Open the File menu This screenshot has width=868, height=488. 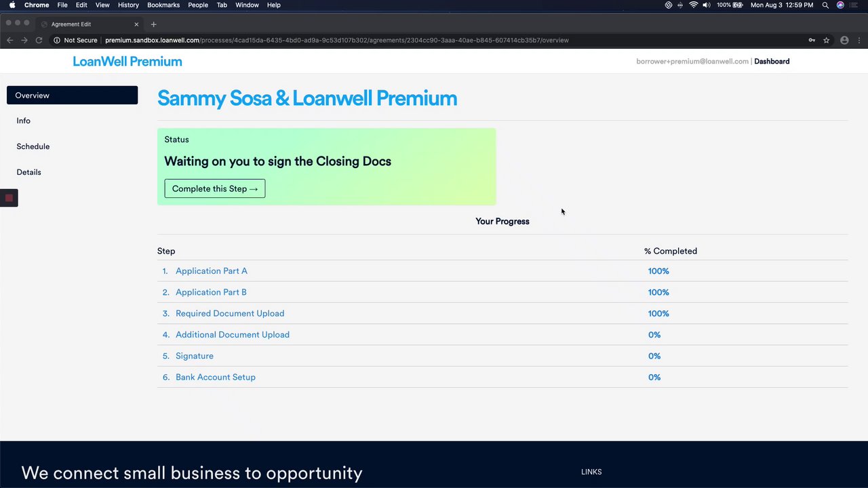(62, 5)
